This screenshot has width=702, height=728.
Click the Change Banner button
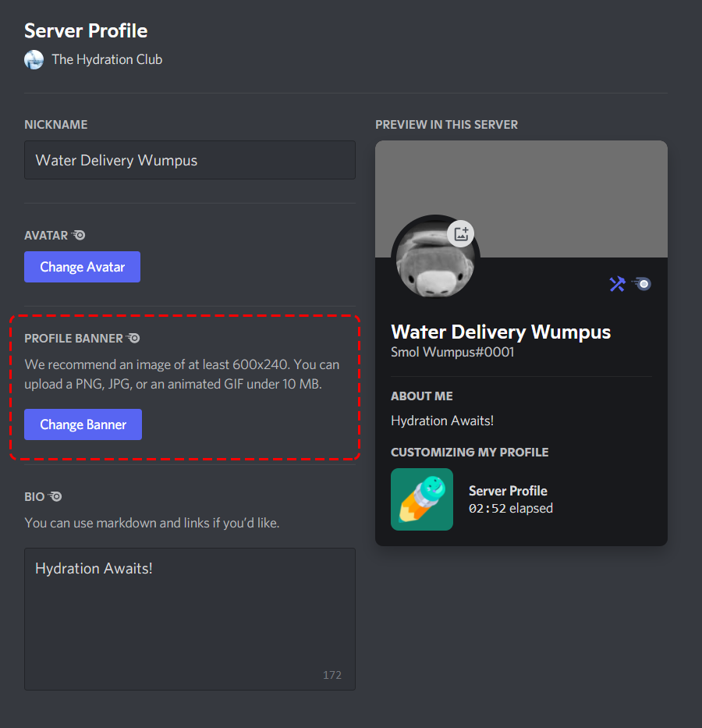(83, 424)
